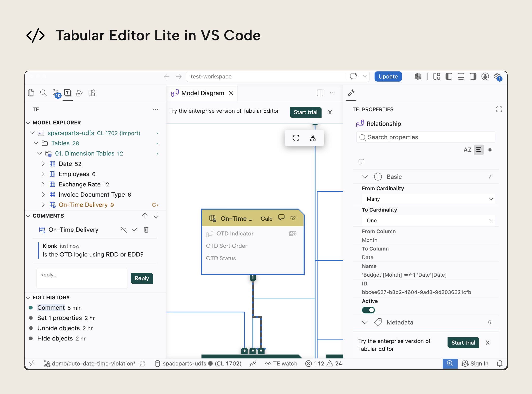Select the Comment edit history entry
This screenshot has width=532, height=394.
96,307
